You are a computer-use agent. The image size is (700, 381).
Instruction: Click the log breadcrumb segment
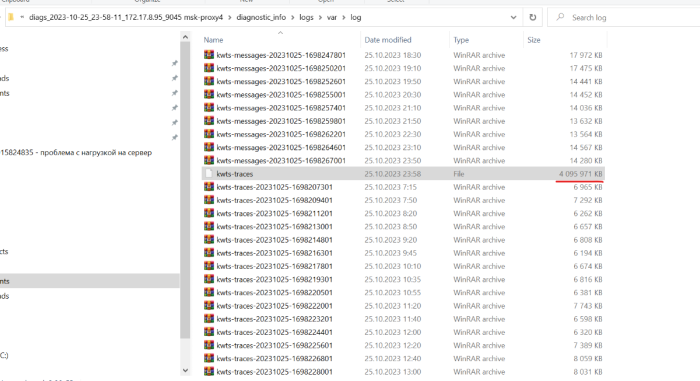pos(356,17)
